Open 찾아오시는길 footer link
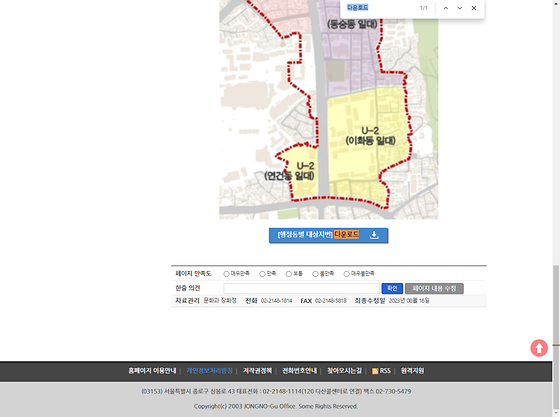Screen dimensions: 560x417 click(x=344, y=371)
